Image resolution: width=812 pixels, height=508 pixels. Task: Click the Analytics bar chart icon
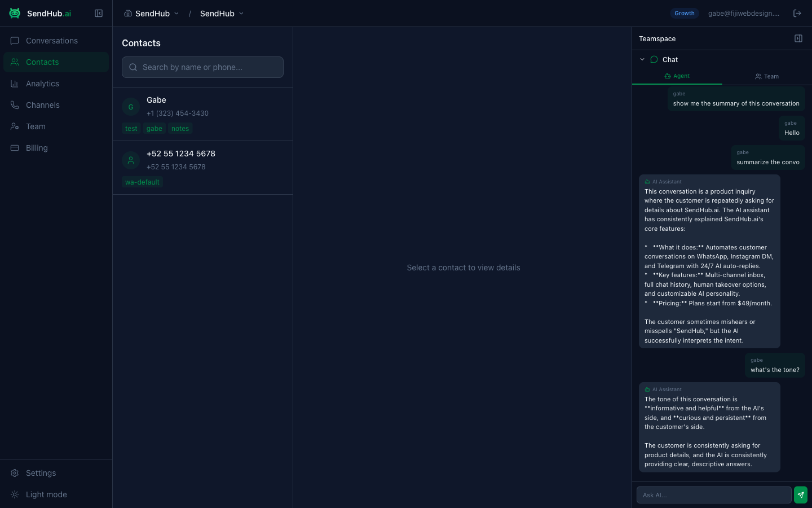[15, 84]
